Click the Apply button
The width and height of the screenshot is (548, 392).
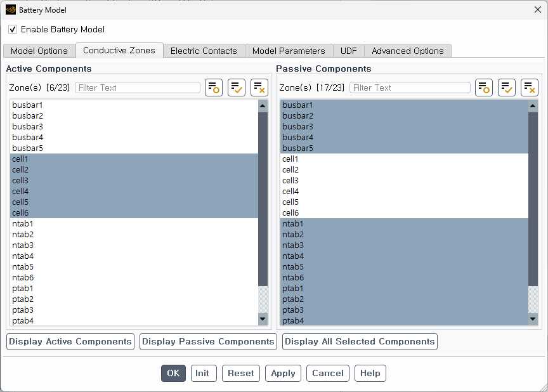[x=283, y=373]
